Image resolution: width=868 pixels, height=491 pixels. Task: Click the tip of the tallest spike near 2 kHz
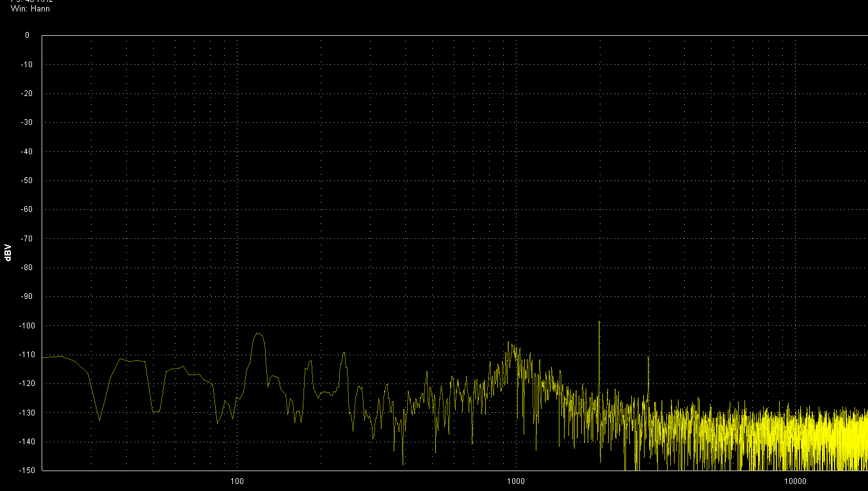click(599, 321)
